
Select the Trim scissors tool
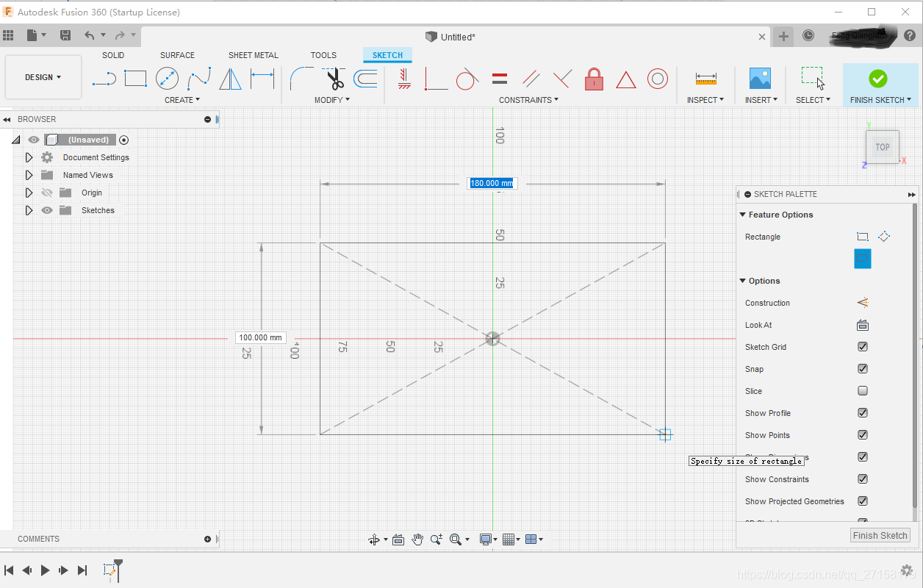[334, 79]
